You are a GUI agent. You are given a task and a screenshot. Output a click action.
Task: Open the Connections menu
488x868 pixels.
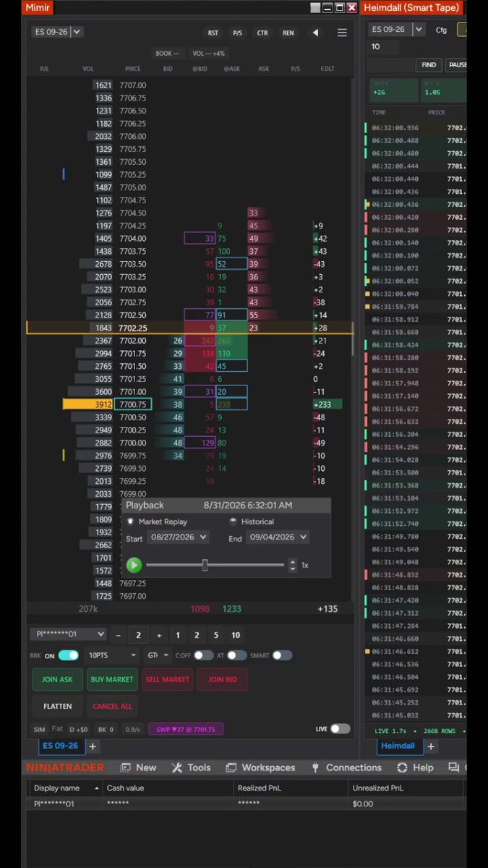(346, 767)
